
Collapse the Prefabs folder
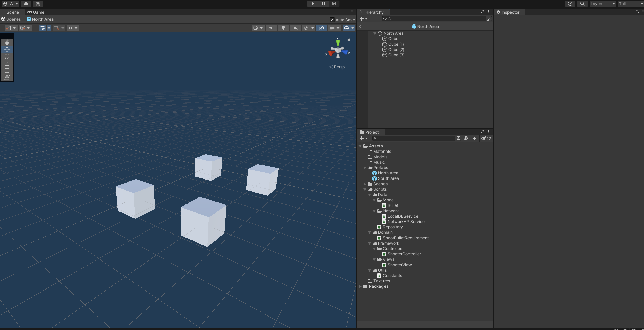pos(365,168)
